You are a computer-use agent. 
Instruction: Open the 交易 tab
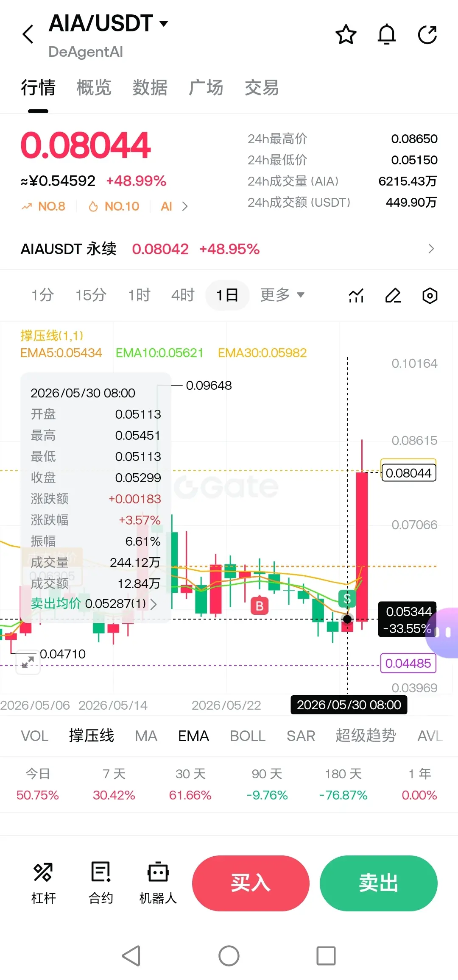(x=262, y=88)
